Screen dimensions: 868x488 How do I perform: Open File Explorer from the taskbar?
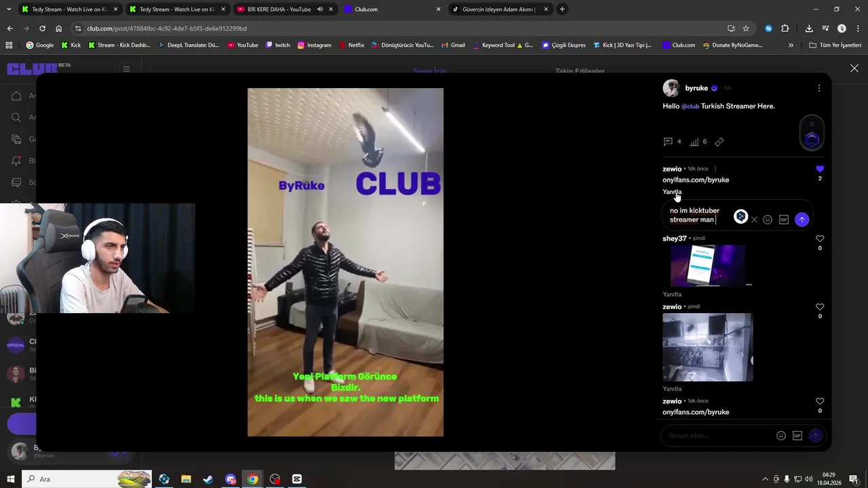click(x=186, y=479)
